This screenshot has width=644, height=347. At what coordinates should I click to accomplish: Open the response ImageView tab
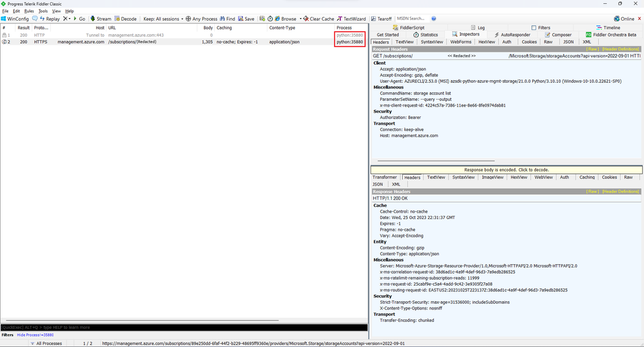tap(492, 177)
